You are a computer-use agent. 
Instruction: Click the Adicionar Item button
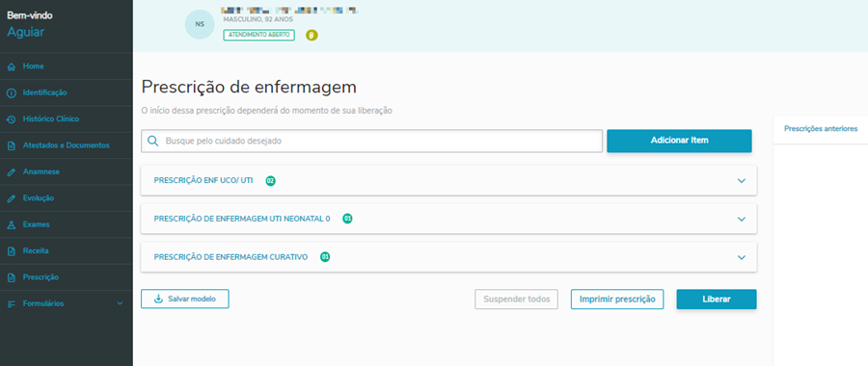click(679, 141)
